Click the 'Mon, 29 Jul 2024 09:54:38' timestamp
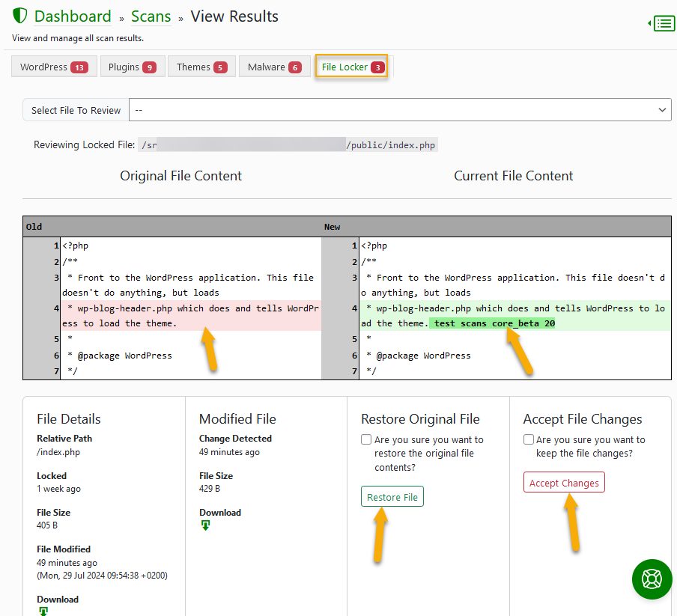Viewport: 677px width, 616px height. tap(102, 576)
